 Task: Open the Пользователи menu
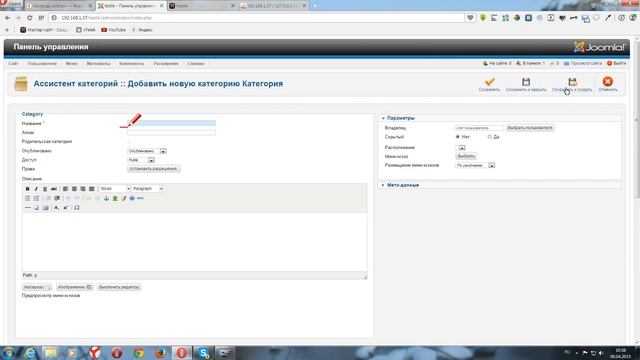42,64
